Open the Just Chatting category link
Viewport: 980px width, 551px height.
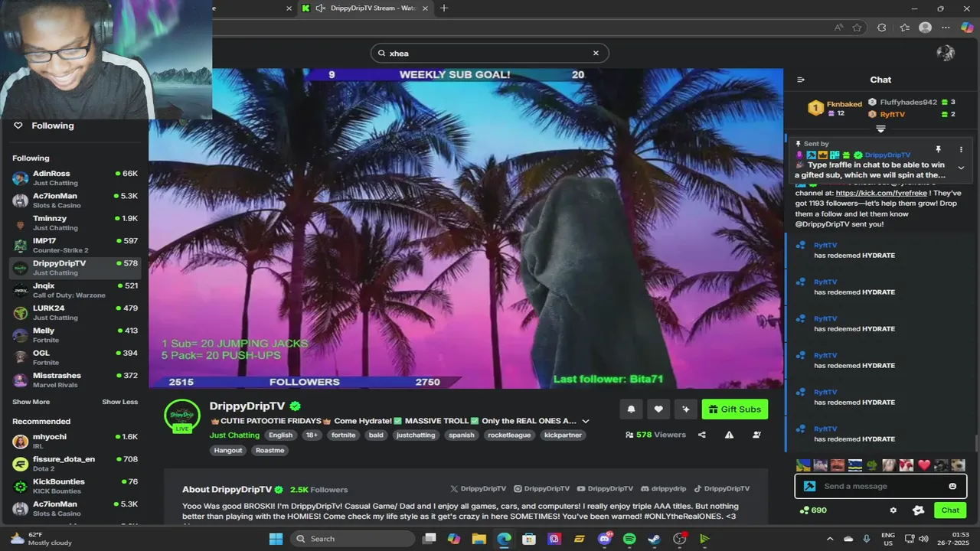click(x=234, y=435)
